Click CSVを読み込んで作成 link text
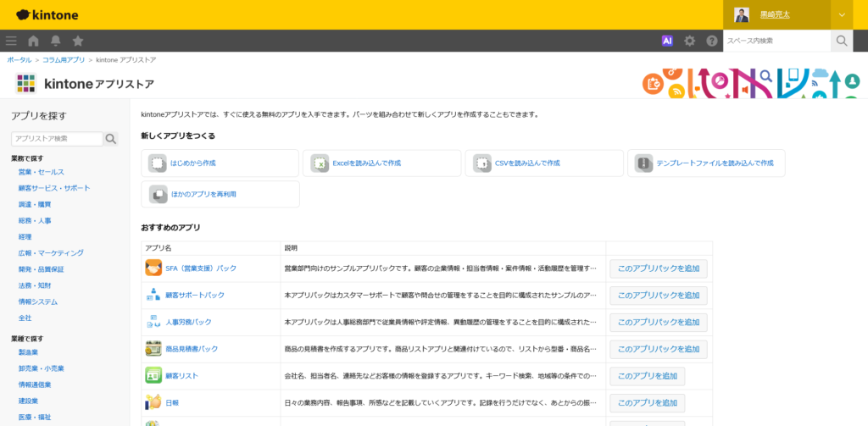 pos(527,163)
